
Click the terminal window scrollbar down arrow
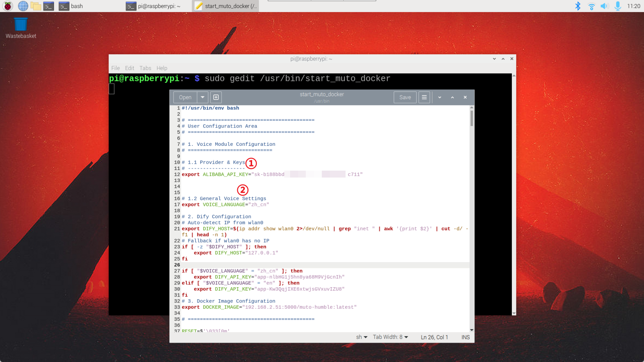pyautogui.click(x=514, y=313)
